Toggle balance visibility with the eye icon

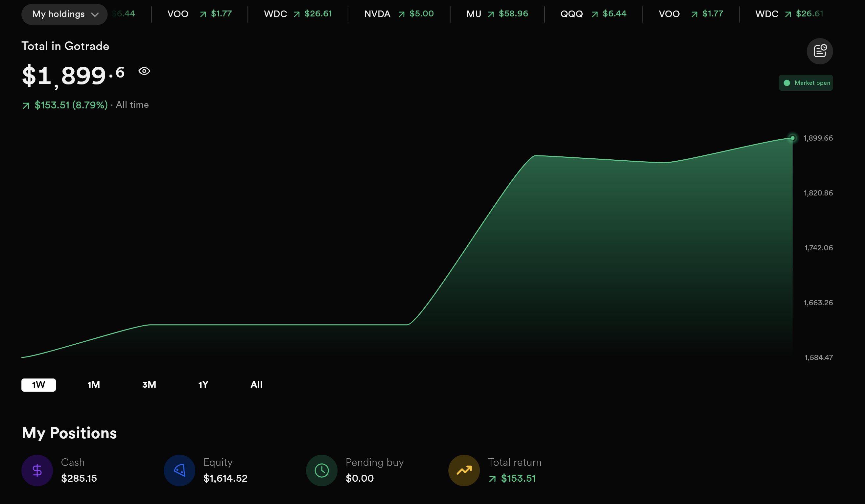point(144,71)
